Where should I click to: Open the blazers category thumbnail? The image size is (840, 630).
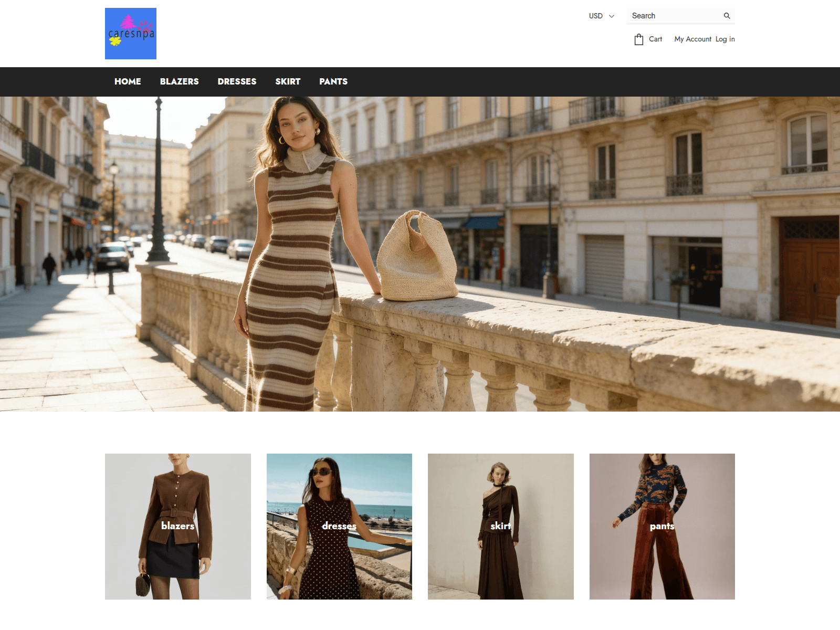tap(178, 527)
